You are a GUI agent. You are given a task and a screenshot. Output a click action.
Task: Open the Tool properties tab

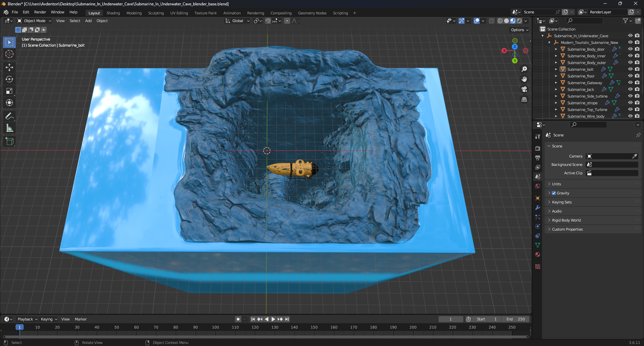point(538,136)
